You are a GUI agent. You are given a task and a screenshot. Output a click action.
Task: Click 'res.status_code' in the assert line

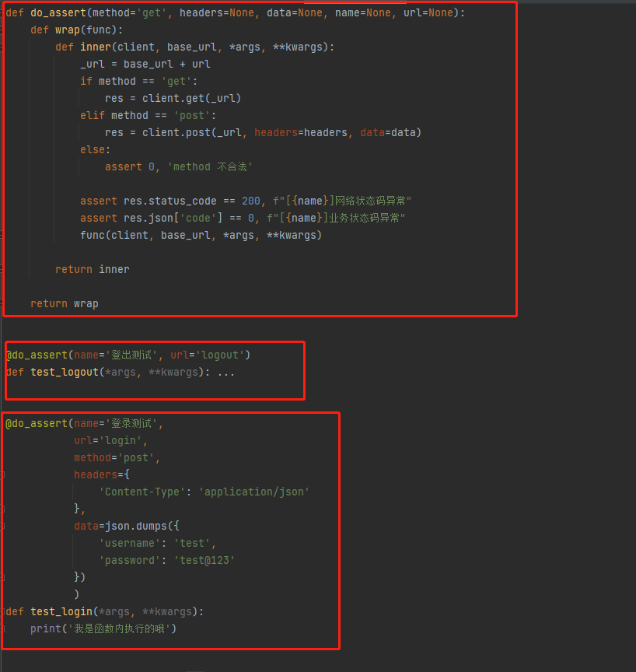170,201
